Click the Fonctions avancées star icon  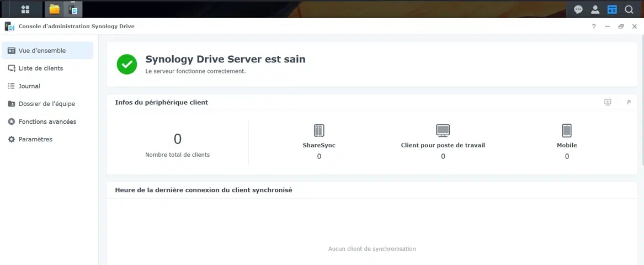[x=12, y=121]
